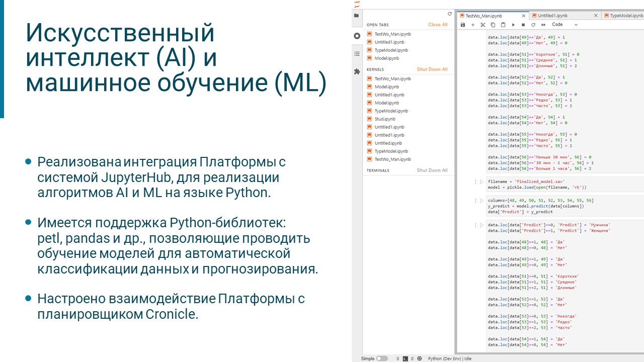Switch to the Untitled1.ipynb tab
The height and width of the screenshot is (362, 644).
click(552, 16)
